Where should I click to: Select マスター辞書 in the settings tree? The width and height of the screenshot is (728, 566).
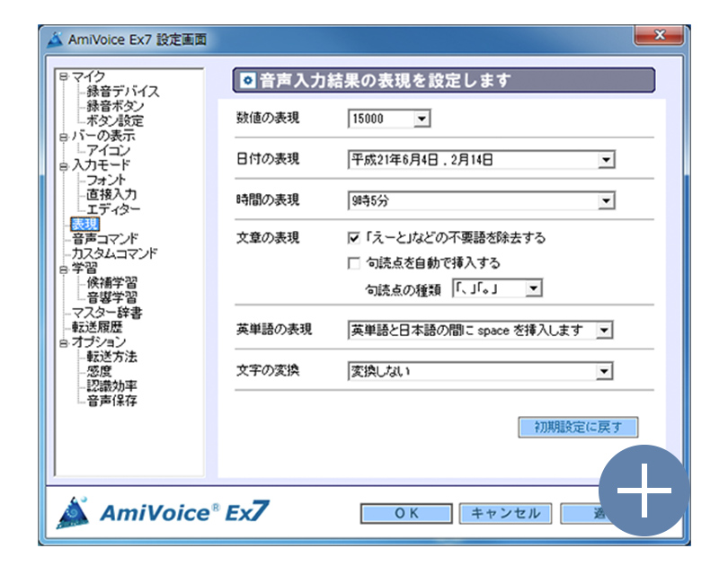(107, 313)
